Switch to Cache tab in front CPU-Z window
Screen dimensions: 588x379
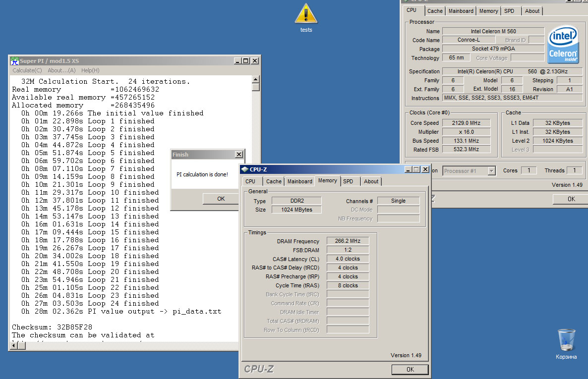[274, 181]
